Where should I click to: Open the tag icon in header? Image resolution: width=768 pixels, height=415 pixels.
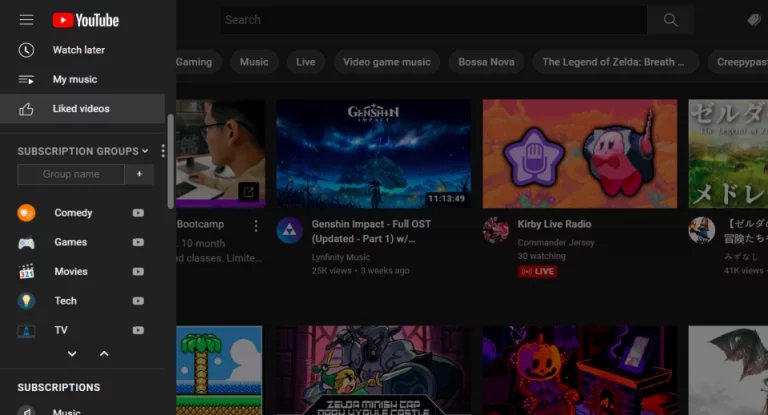click(x=754, y=20)
